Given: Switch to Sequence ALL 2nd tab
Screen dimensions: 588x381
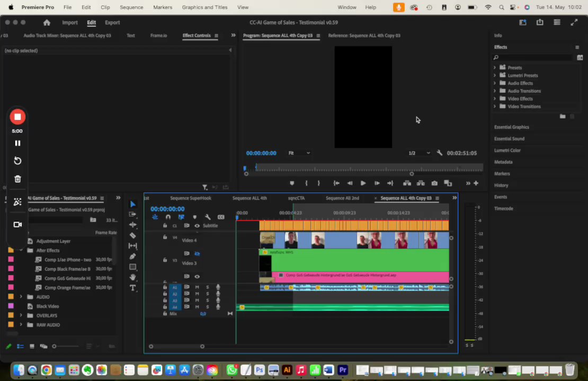Looking at the screenshot, I should coord(342,198).
